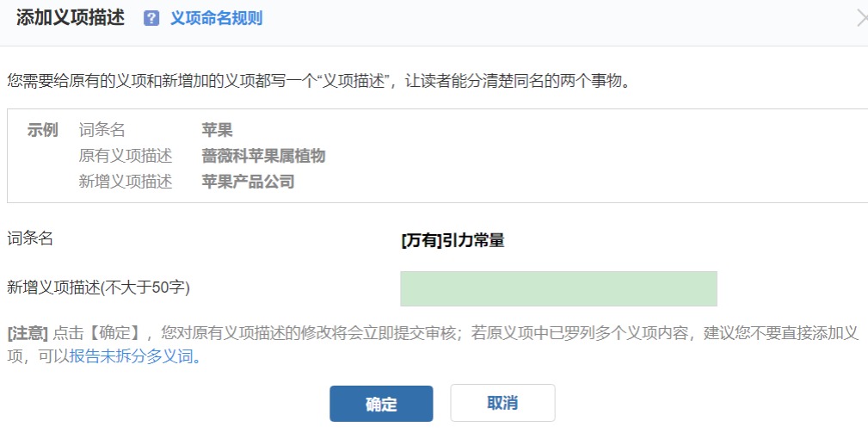Click the 词条名 label above the input
868x439 pixels.
point(30,238)
